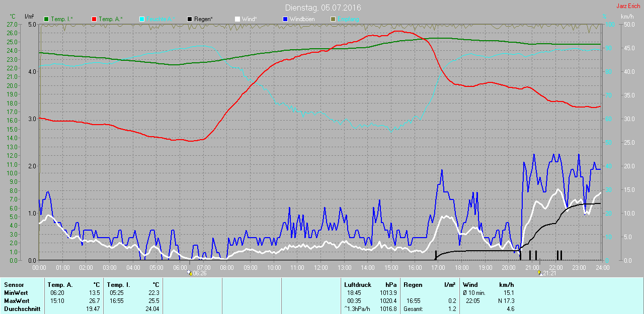Screen dimensions: 644x314
Task: Click the Jarz Erich author text
Action: (x=628, y=6)
